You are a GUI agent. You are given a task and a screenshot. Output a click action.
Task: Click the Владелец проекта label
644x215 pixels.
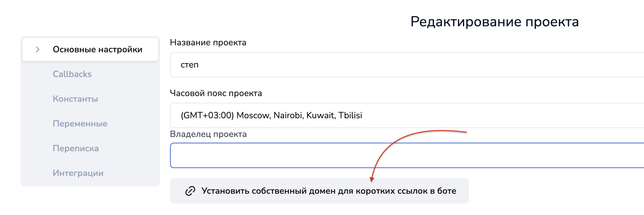point(208,134)
